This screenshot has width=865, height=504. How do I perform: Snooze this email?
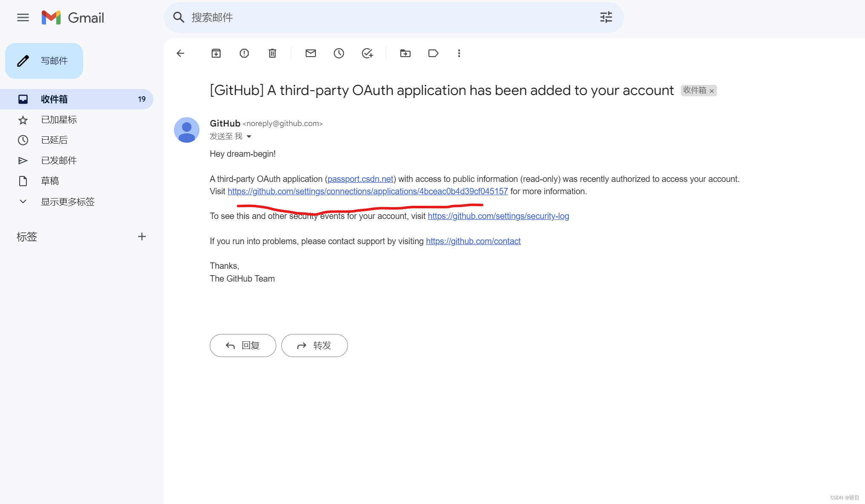pos(339,53)
